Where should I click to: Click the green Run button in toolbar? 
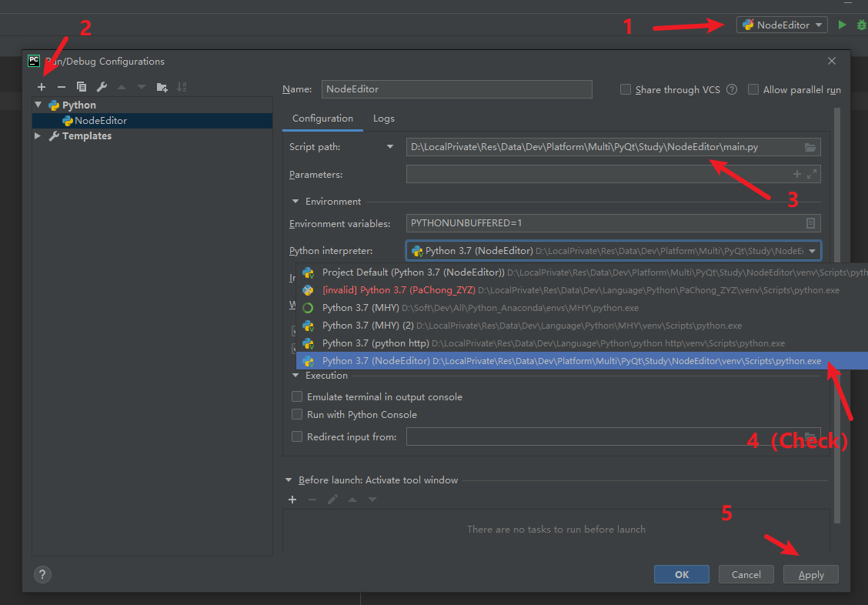pyautogui.click(x=842, y=25)
